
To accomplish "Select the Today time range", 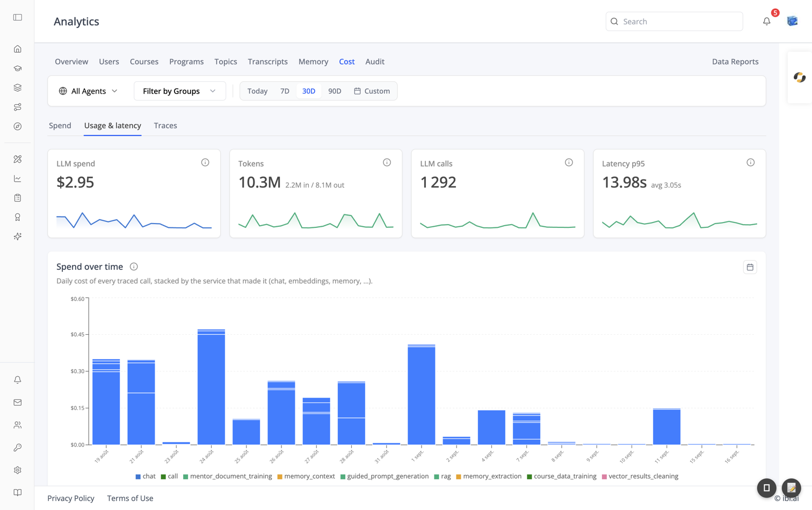I will click(x=257, y=91).
